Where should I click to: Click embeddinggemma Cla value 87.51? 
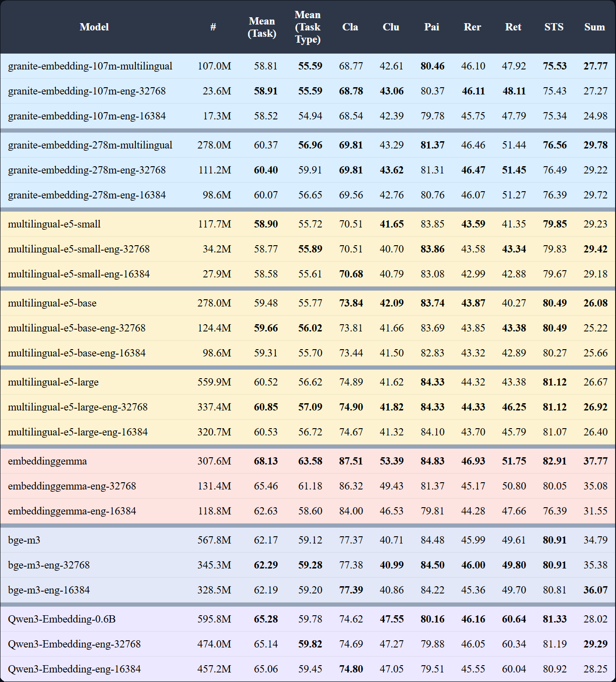(x=351, y=461)
